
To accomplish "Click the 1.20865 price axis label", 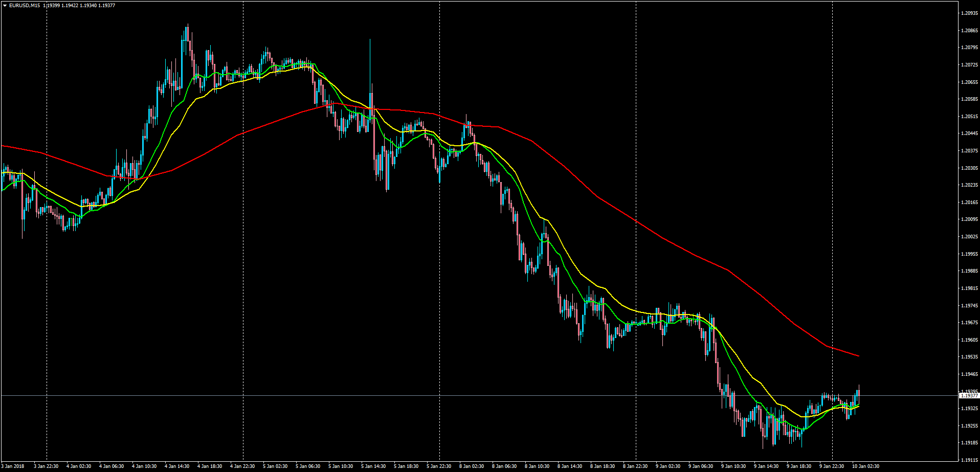I will point(970,31).
